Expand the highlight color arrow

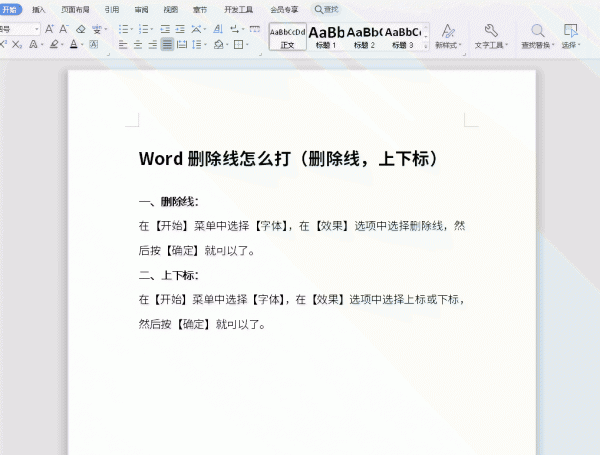[63, 45]
